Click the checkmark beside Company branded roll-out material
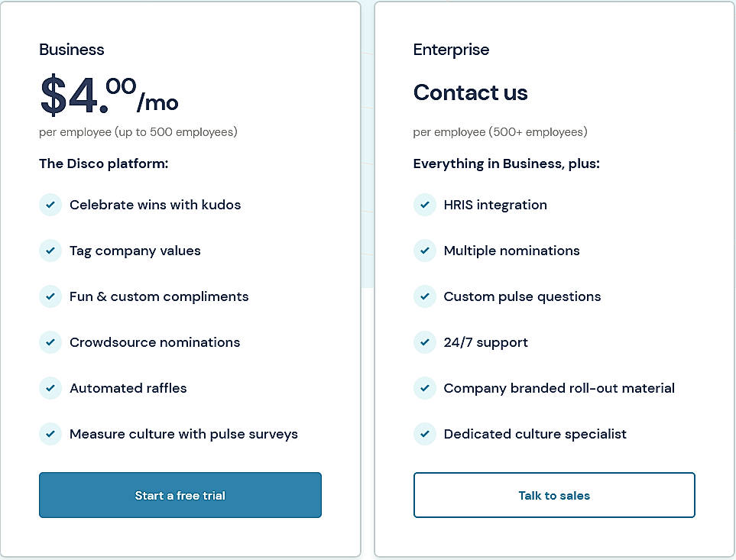736x560 pixels. click(x=425, y=388)
